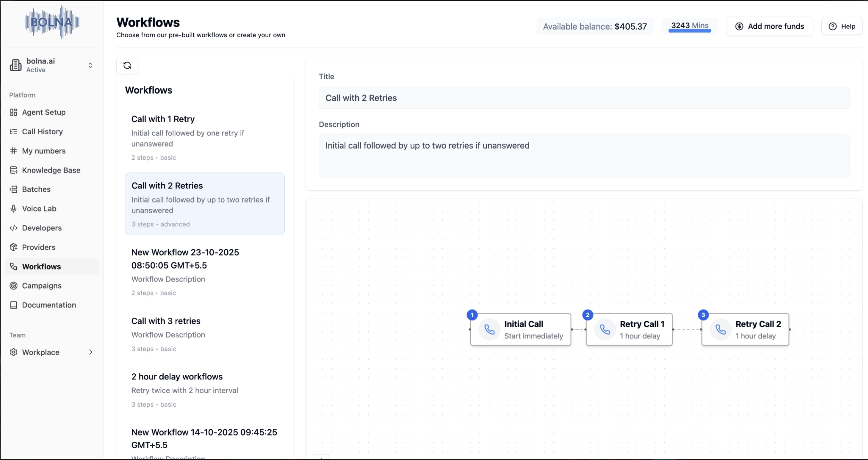The width and height of the screenshot is (868, 460).
Task: Open Call History in sidebar
Action: pos(43,132)
